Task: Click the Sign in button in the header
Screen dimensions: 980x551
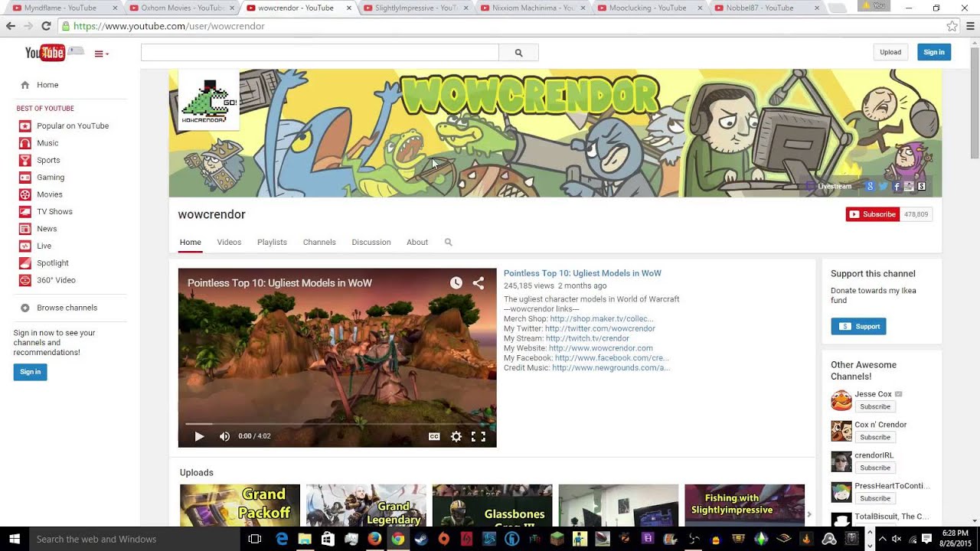Action: click(934, 52)
